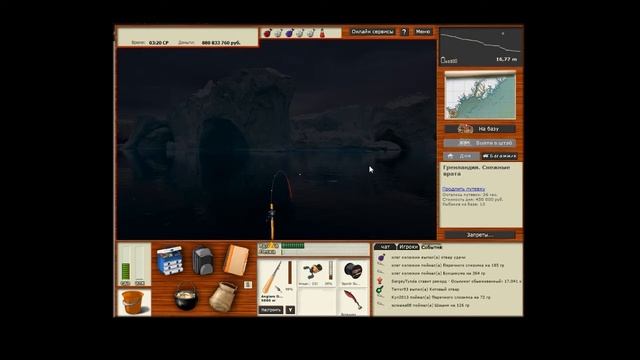Click the purple potion flask in top bar
Screen dimensions: 640x360
coord(289,33)
